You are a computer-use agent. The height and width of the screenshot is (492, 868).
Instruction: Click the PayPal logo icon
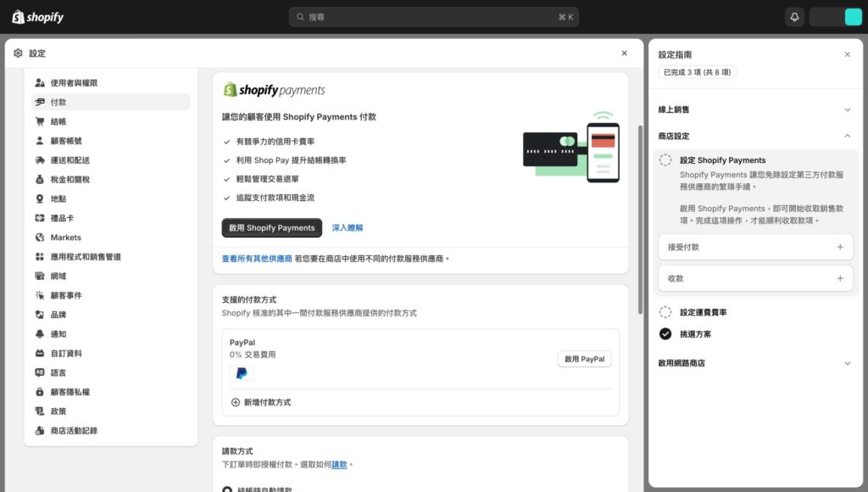tap(242, 373)
